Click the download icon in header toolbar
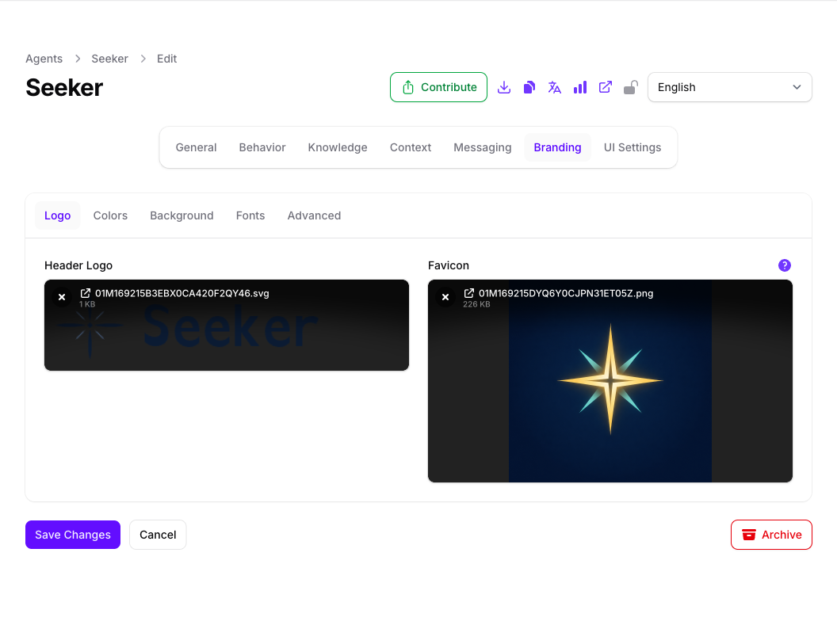This screenshot has height=644, width=837. coord(504,87)
